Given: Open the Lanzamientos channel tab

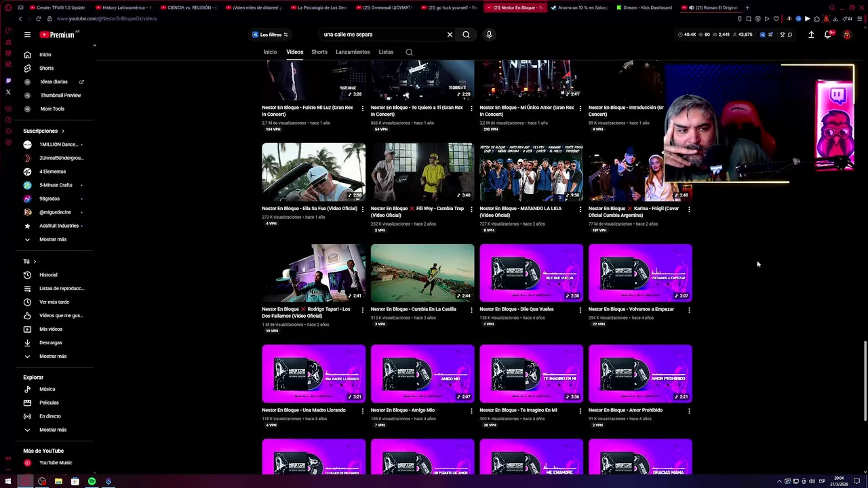Looking at the screenshot, I should (353, 52).
